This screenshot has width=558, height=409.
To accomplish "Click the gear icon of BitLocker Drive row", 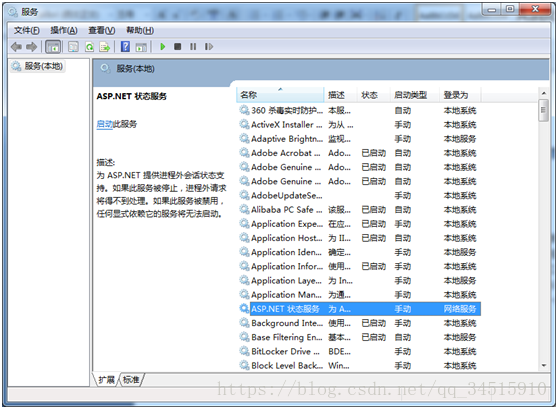I will pyautogui.click(x=244, y=351).
